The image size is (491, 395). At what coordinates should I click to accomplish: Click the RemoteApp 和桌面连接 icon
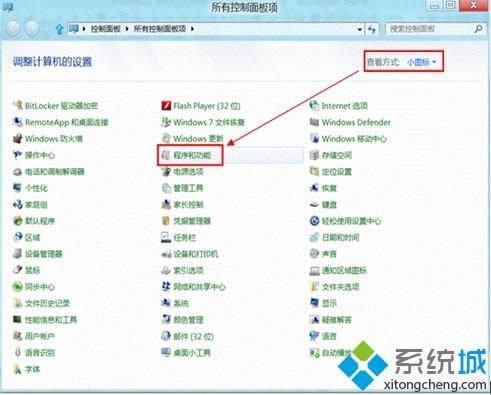click(18, 122)
